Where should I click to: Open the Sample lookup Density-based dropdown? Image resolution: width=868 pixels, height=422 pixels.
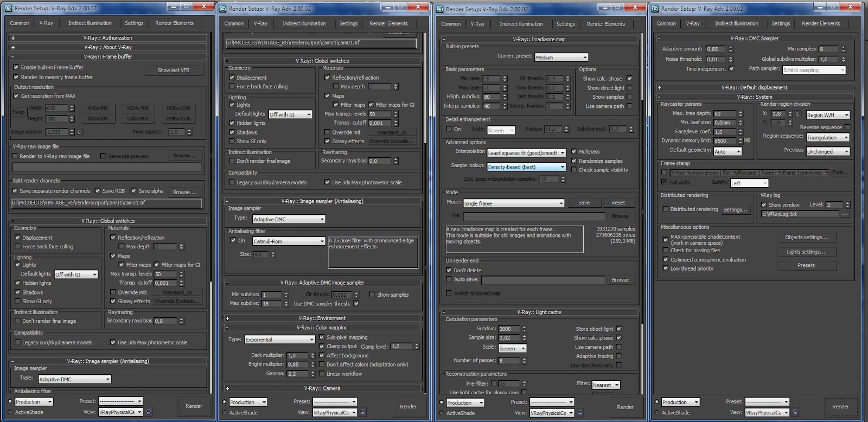point(526,167)
